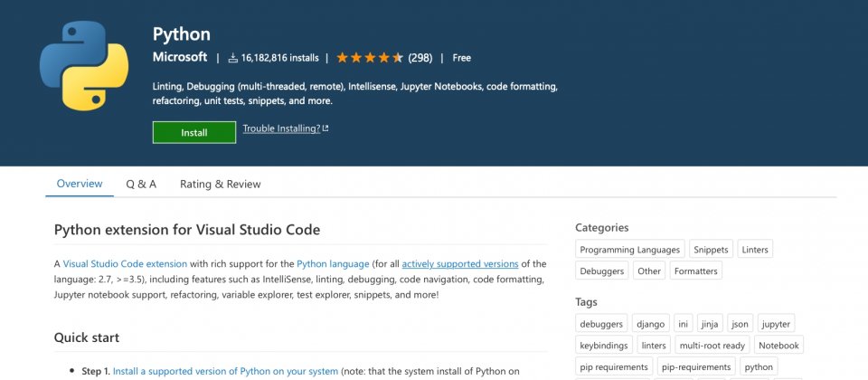
Task: Click the Notebook tag
Action: point(778,345)
